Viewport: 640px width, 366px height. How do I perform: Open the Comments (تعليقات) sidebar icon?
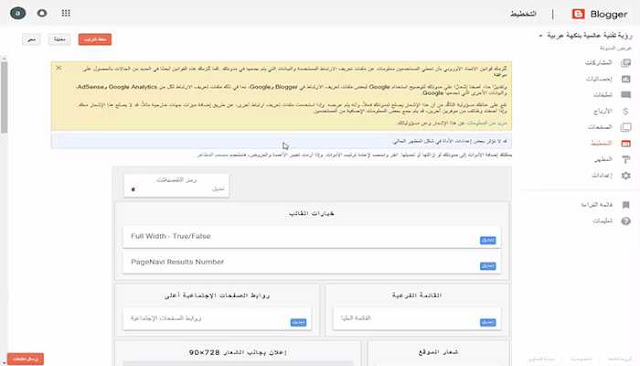pos(626,95)
